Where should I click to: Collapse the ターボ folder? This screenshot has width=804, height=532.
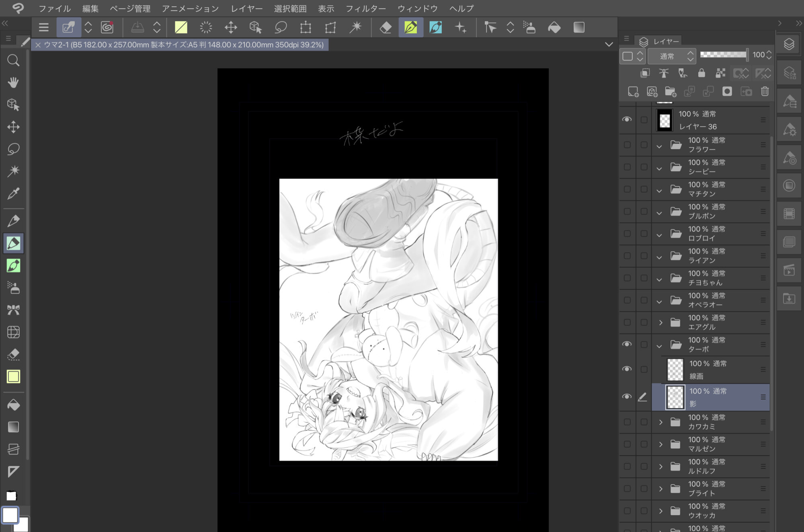coord(659,345)
